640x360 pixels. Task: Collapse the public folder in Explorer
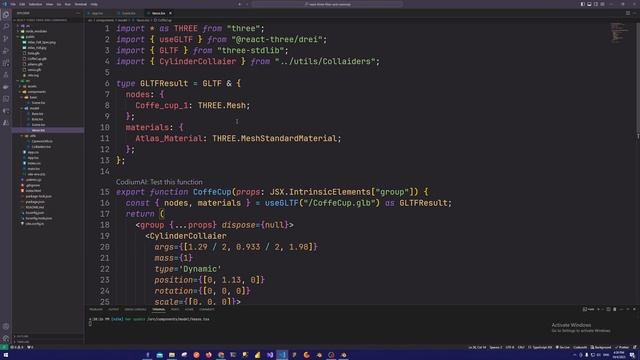tap(29, 37)
